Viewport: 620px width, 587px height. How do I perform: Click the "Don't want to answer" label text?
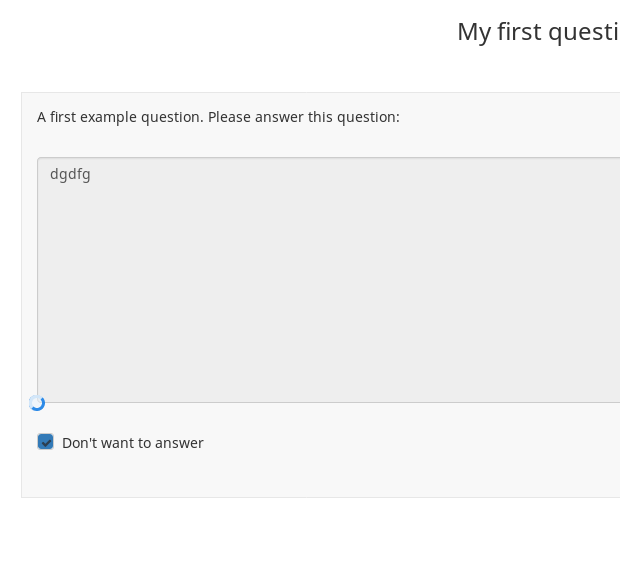(132, 443)
